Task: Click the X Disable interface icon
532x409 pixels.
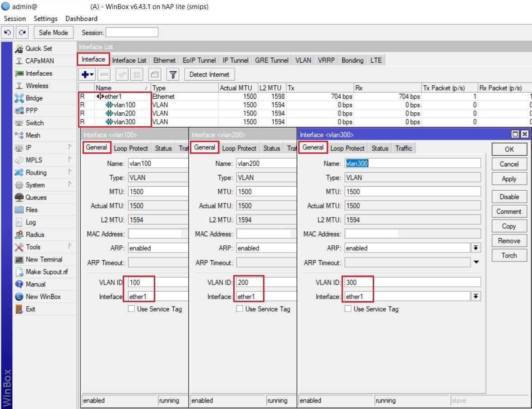Action: coord(137,74)
